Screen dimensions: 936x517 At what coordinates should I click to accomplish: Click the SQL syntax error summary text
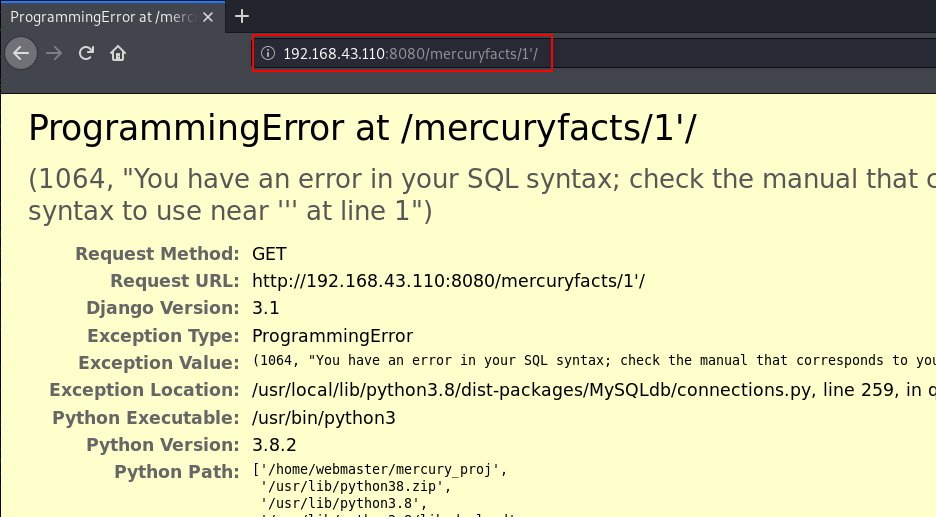click(482, 195)
